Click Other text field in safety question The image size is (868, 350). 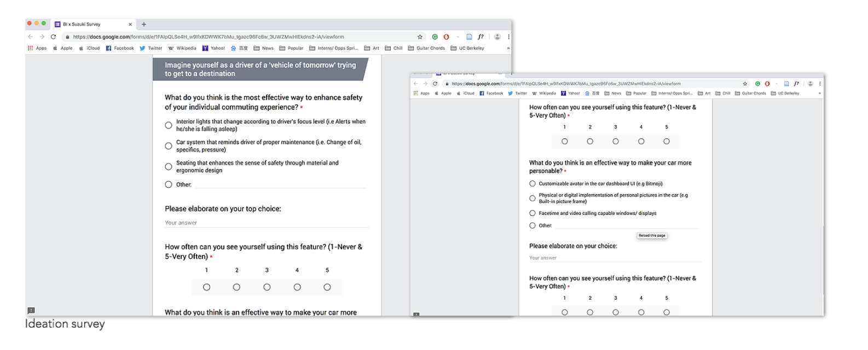281,184
